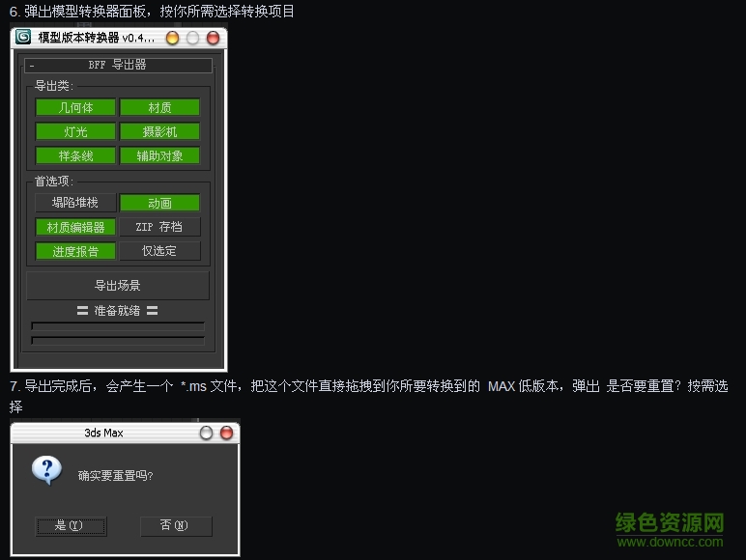Enable the ZIP 存档 option
The width and height of the screenshot is (746, 560).
tap(159, 227)
